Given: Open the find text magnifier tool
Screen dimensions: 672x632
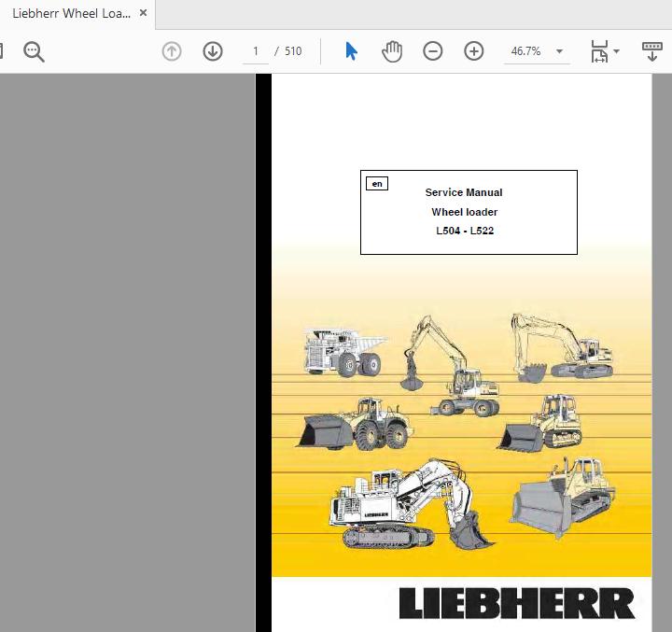Looking at the screenshot, I should tap(34, 52).
